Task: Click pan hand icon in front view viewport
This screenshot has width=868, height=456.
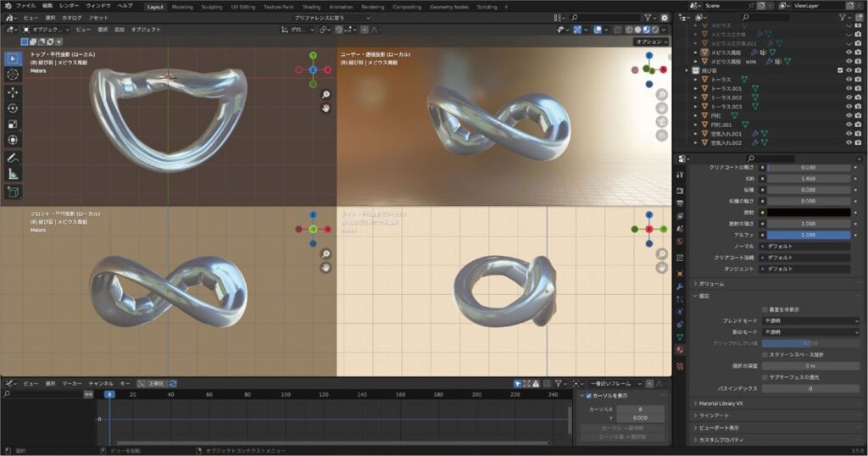Action: click(x=326, y=267)
